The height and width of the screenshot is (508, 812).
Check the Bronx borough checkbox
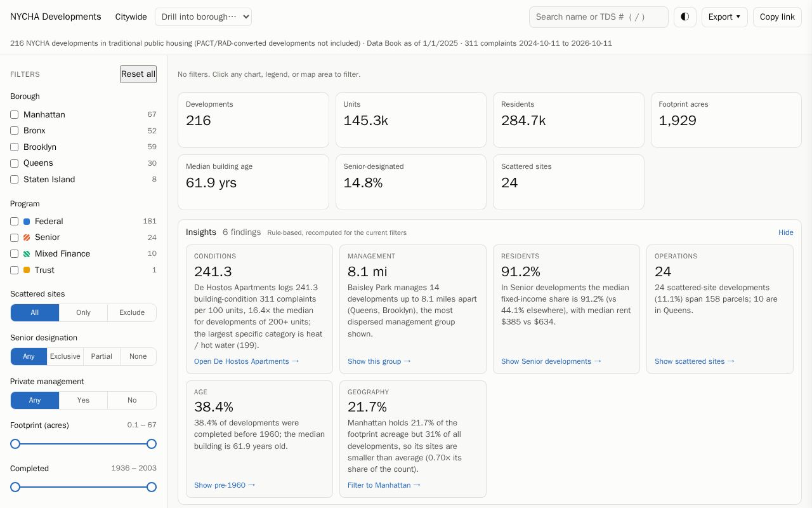point(14,131)
